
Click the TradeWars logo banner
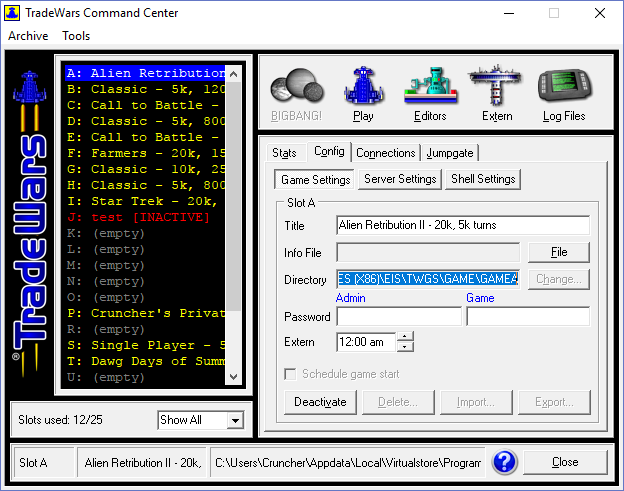(x=27, y=222)
